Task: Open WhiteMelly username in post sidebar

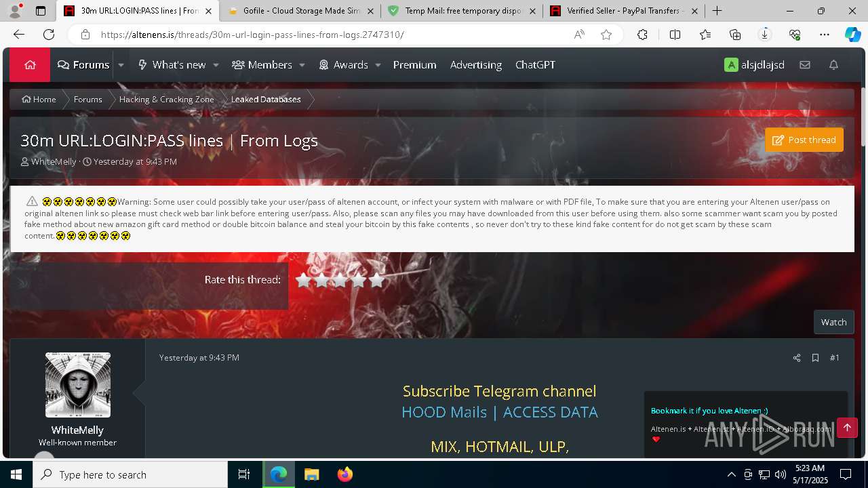Action: (x=77, y=430)
